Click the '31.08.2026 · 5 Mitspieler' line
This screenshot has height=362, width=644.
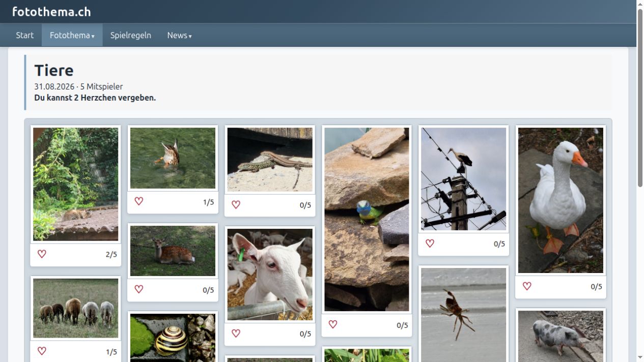(x=78, y=86)
